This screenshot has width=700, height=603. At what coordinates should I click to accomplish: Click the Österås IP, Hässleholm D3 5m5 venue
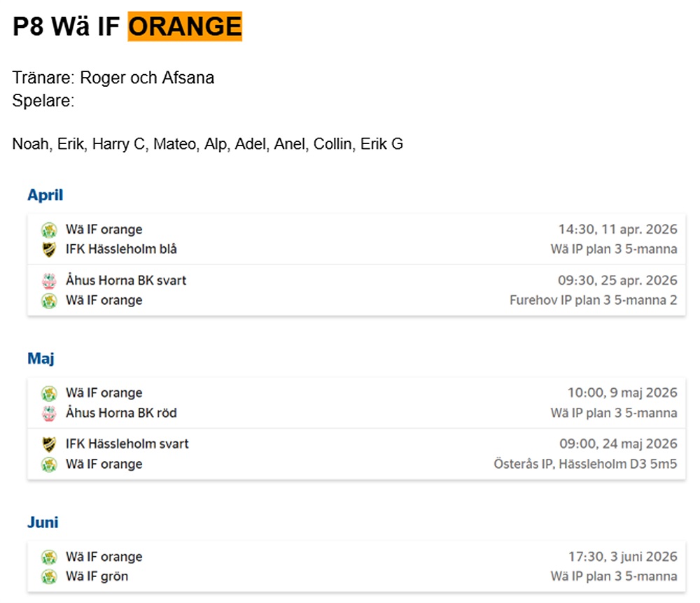(x=585, y=464)
